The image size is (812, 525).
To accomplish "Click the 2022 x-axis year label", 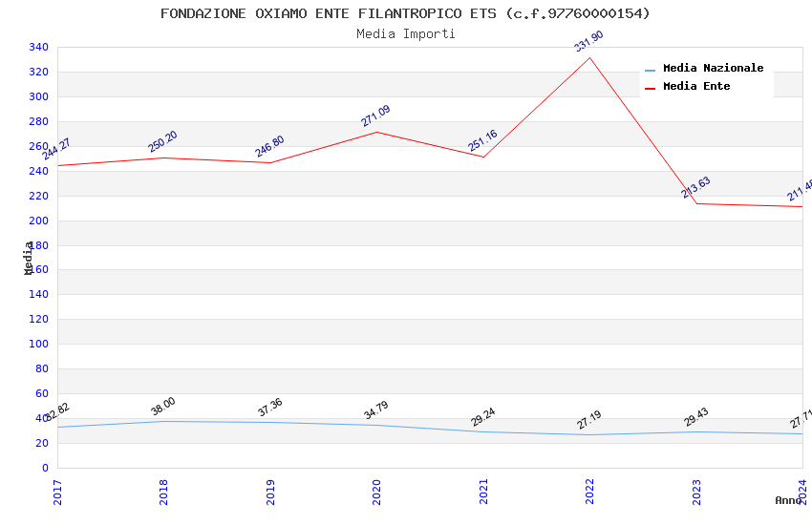I will click(x=589, y=492).
